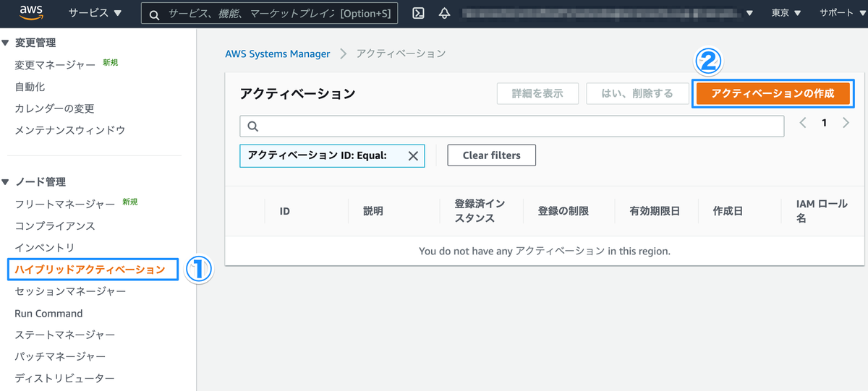This screenshot has width=868, height=391.
Task: Select ハイブリッドアクティベーション in sidebar
Action: pyautogui.click(x=90, y=270)
